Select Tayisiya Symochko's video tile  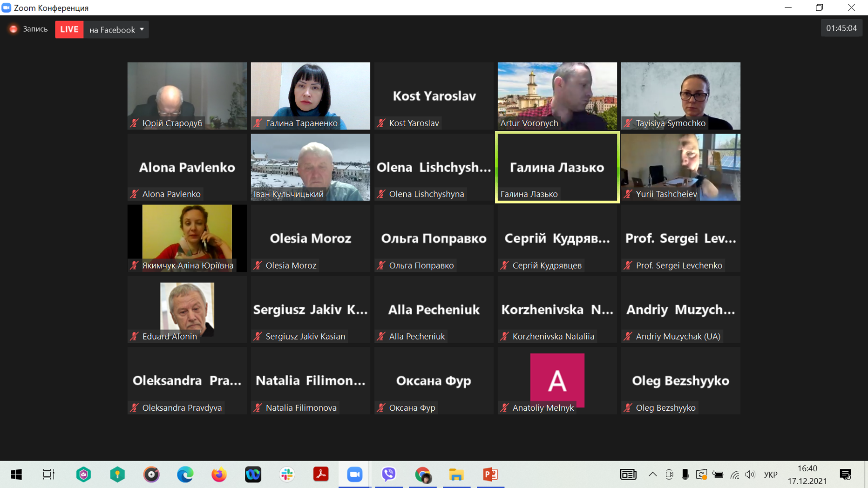click(681, 96)
